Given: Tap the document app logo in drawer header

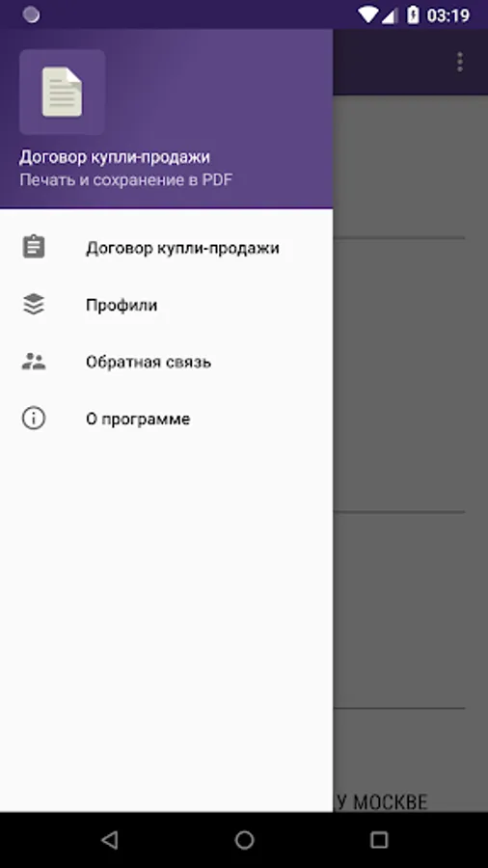Looking at the screenshot, I should click(x=62, y=92).
